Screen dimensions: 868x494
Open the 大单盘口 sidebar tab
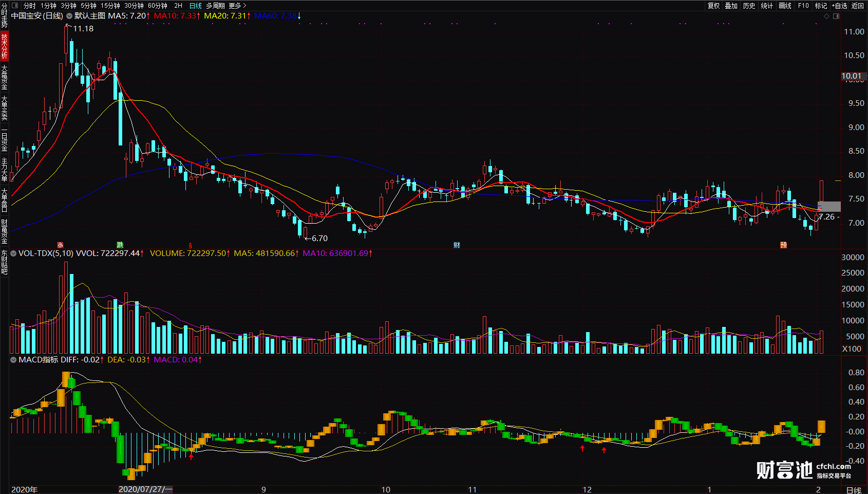[x=4, y=200]
